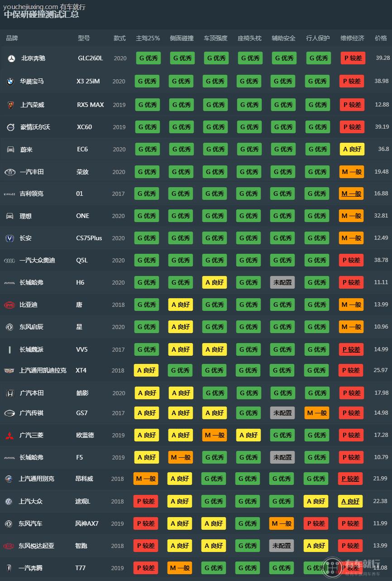
Task: Select the Mercedes-Benz brand logo icon
Action: pyautogui.click(x=12, y=58)
